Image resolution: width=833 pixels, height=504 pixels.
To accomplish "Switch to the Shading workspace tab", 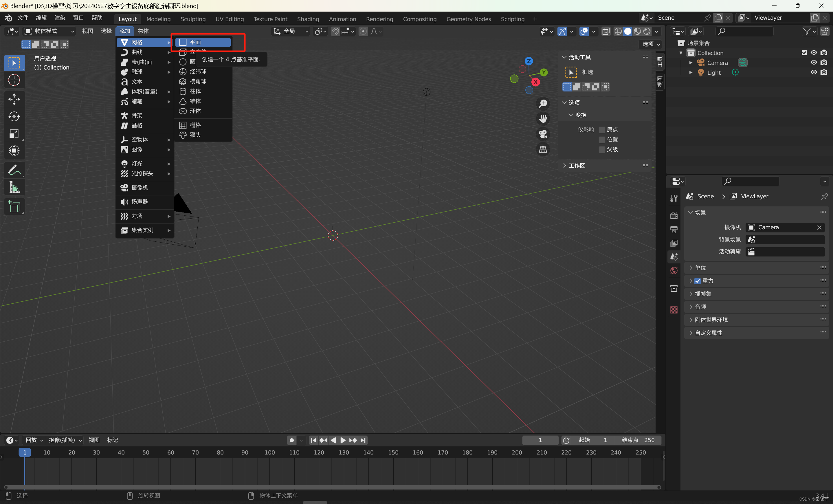I will coord(308,19).
